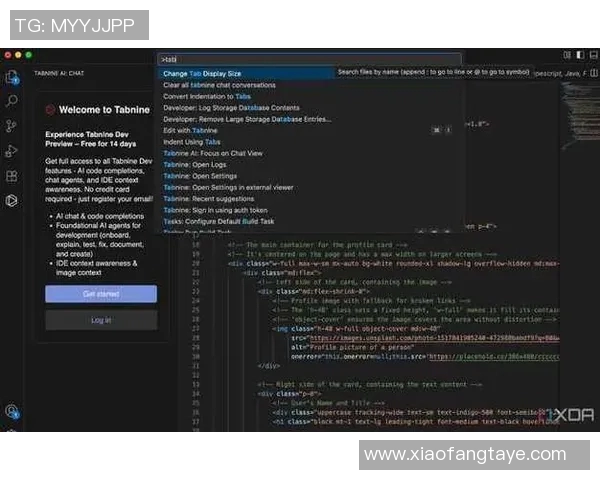Click the red macOS close window dot

click(7, 53)
